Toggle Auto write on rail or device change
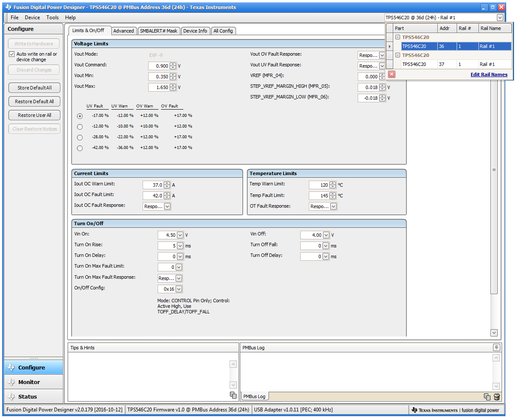 point(12,54)
